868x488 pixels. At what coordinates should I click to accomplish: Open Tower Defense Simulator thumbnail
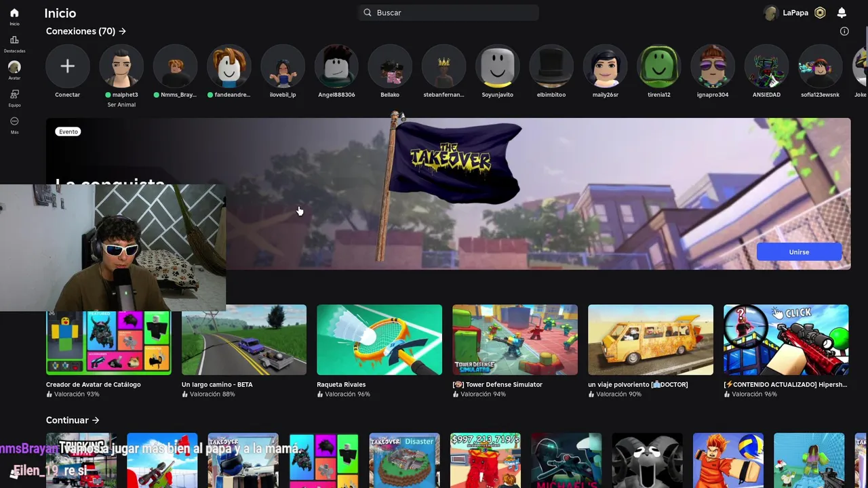(x=515, y=340)
